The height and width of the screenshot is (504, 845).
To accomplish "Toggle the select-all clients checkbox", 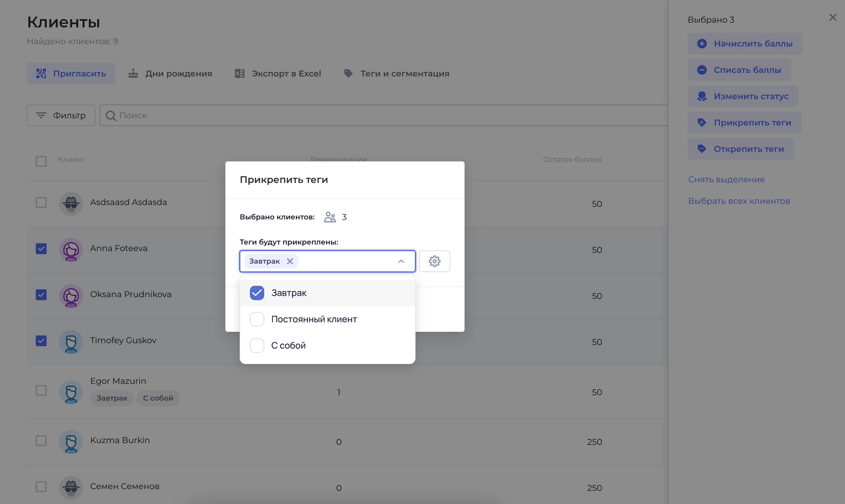I will click(x=41, y=161).
